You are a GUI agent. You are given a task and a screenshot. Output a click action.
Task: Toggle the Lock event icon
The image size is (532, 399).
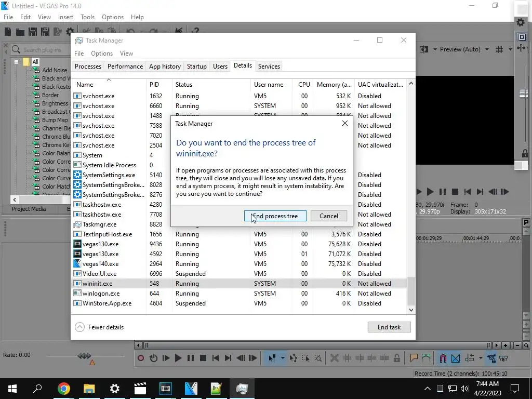[396, 358]
